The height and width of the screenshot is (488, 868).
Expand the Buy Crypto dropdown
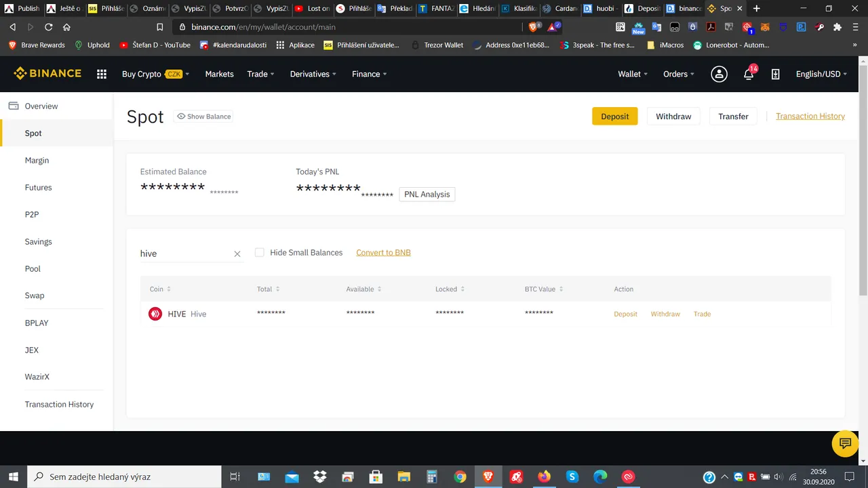(x=156, y=75)
